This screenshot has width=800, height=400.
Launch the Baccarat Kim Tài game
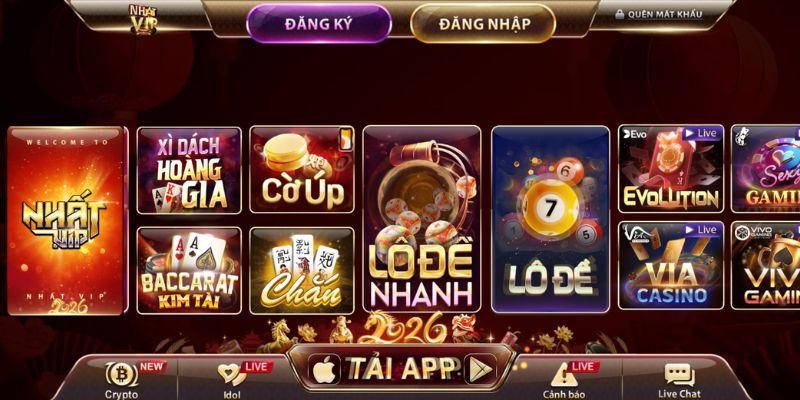tap(189, 270)
